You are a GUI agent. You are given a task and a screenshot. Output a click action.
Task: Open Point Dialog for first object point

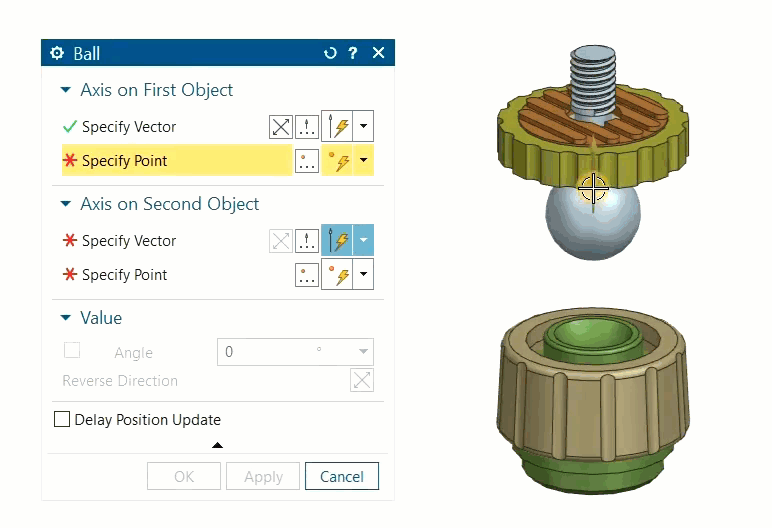pyautogui.click(x=307, y=161)
